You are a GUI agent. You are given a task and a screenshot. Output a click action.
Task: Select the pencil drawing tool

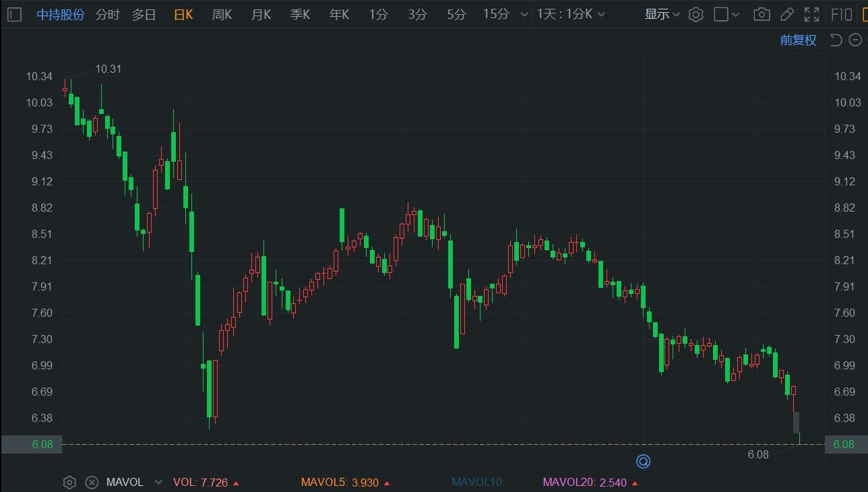(x=786, y=14)
